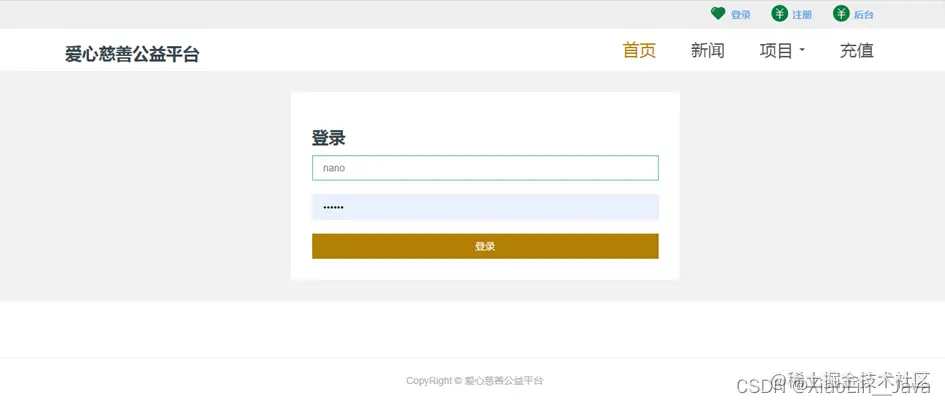Click the yen coin icon beside 注册

click(780, 13)
